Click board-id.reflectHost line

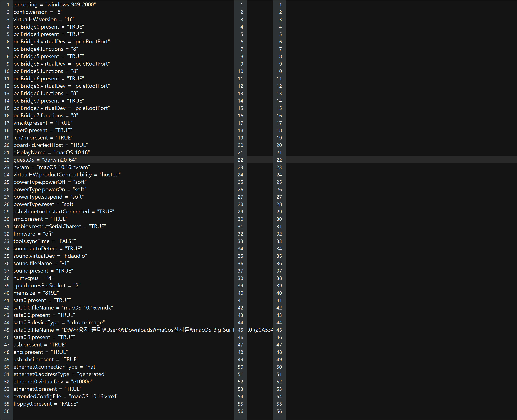coord(51,145)
